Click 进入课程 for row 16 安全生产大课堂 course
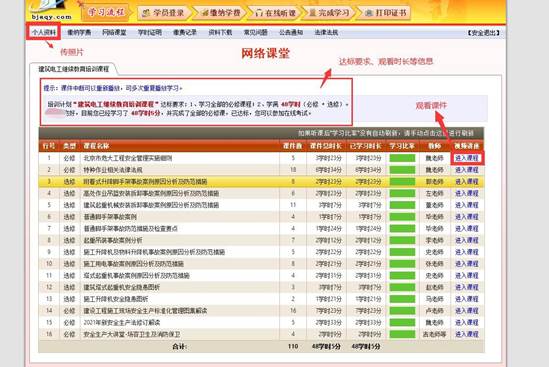 (466, 334)
